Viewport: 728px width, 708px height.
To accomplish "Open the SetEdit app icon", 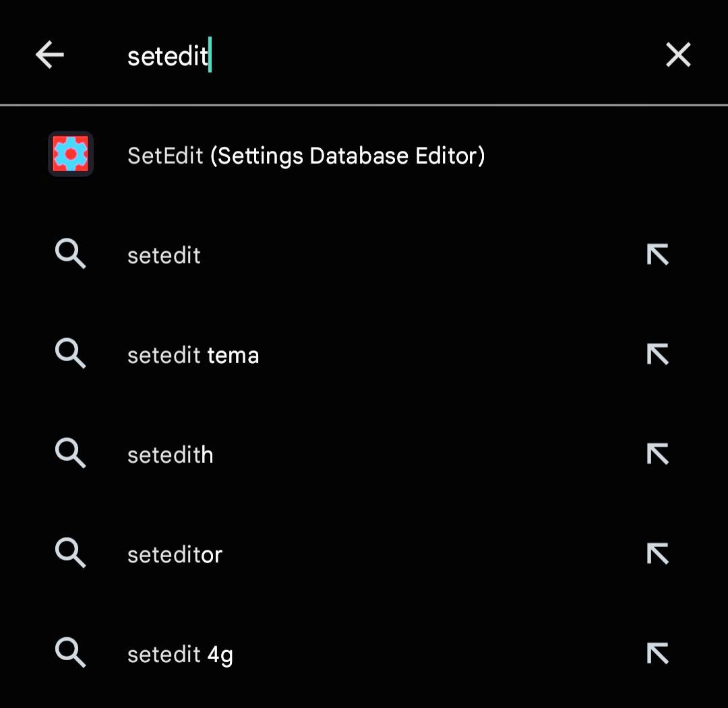I will click(x=70, y=155).
